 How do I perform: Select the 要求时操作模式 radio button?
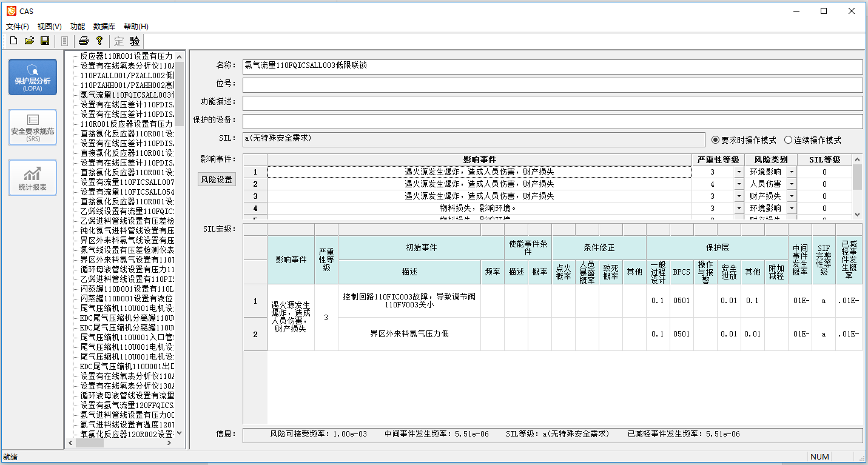coord(716,140)
